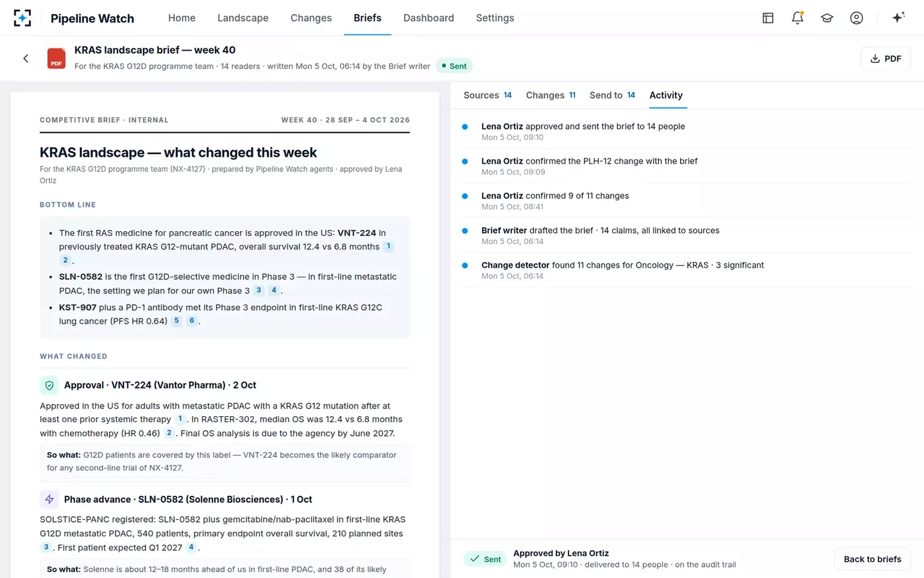924x578 pixels.
Task: Switch to the Changes 11 tab
Action: 551,95
